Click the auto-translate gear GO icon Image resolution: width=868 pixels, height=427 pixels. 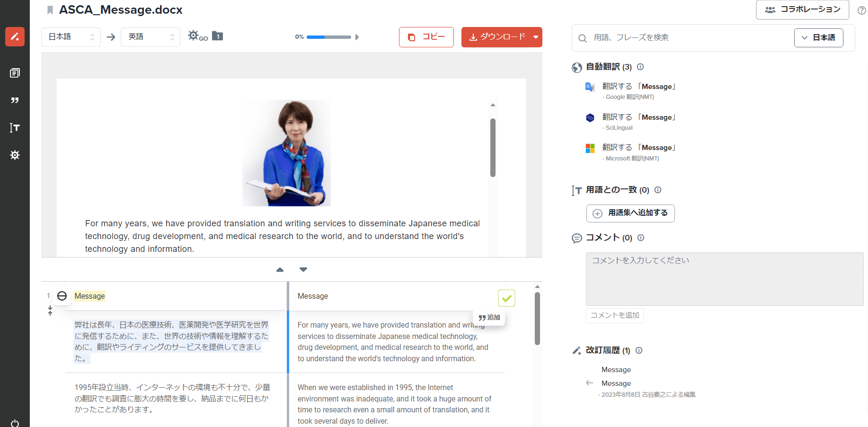197,36
